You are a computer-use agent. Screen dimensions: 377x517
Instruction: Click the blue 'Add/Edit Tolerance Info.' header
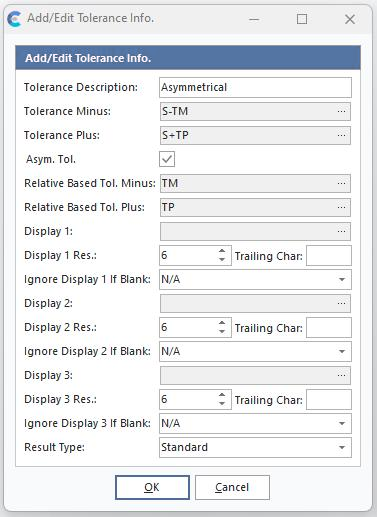tap(188, 58)
